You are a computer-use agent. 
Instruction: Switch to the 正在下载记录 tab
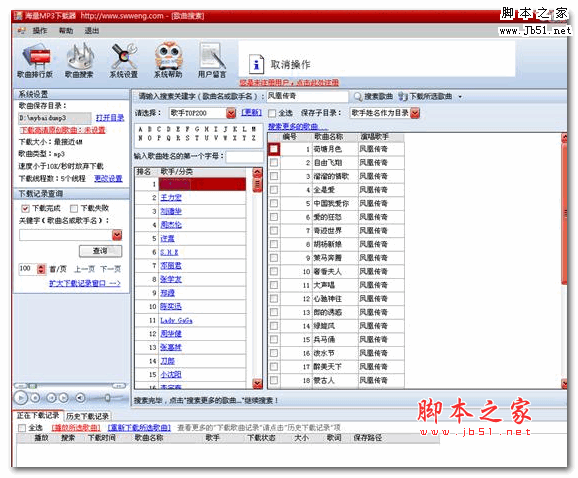38,416
